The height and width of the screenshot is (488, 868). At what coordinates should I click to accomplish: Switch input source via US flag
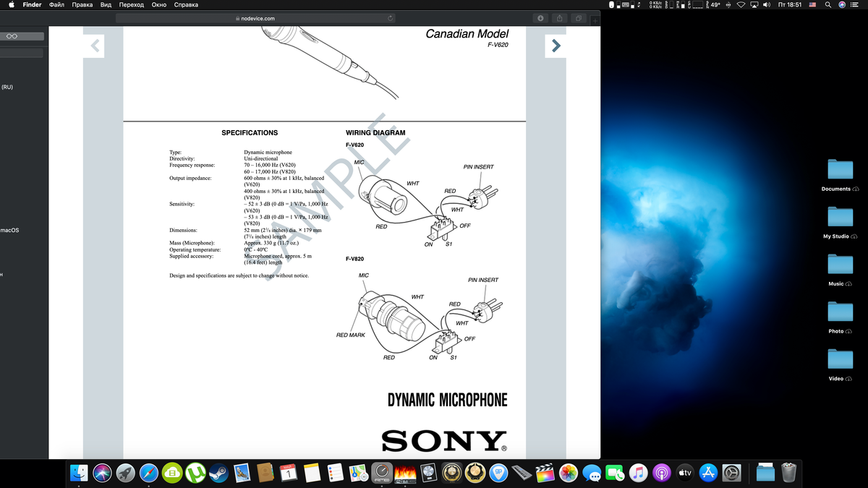(812, 5)
